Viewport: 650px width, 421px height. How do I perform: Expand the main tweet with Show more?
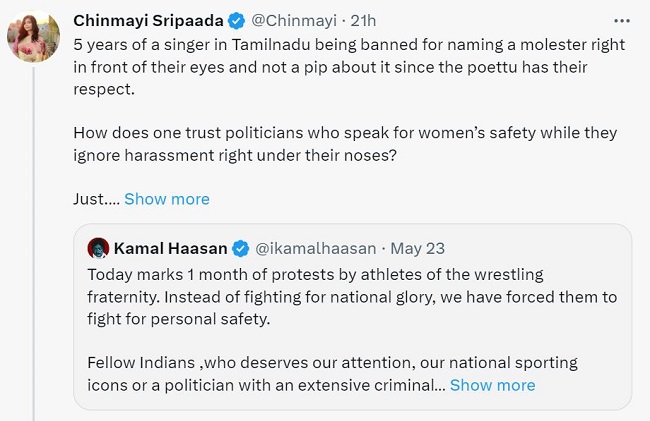tap(167, 199)
